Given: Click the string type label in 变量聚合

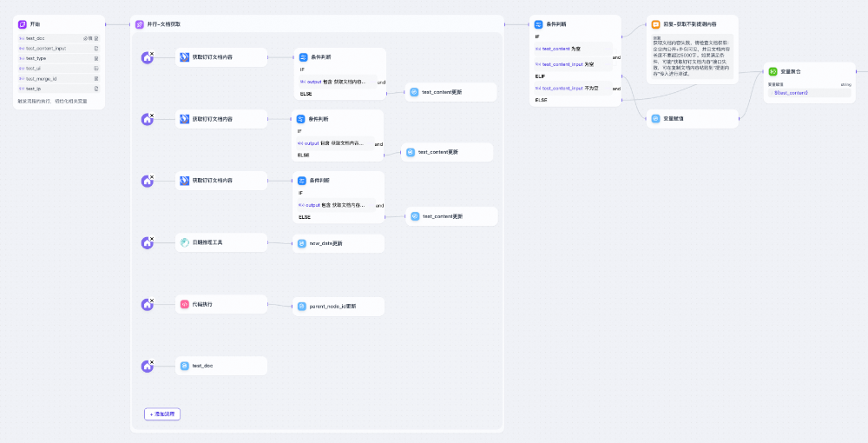Looking at the screenshot, I should click(x=845, y=84).
